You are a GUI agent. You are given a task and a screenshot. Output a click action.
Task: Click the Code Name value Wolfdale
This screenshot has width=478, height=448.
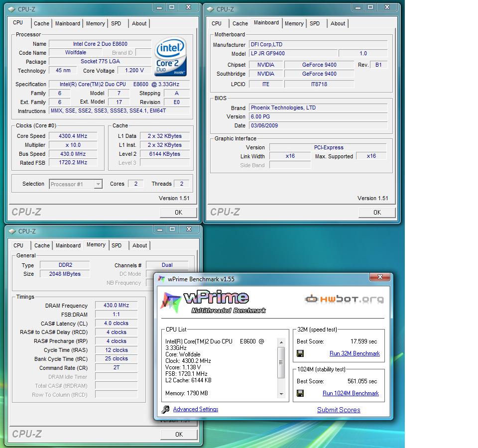(76, 52)
